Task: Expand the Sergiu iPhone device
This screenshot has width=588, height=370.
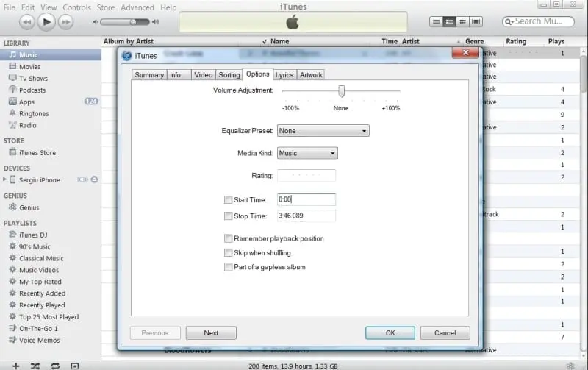Action: click(x=4, y=179)
